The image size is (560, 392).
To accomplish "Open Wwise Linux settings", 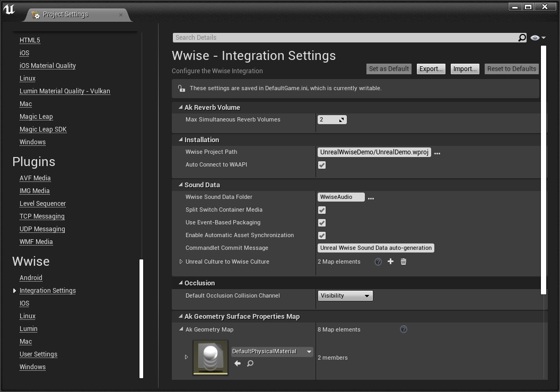I will 28,316.
